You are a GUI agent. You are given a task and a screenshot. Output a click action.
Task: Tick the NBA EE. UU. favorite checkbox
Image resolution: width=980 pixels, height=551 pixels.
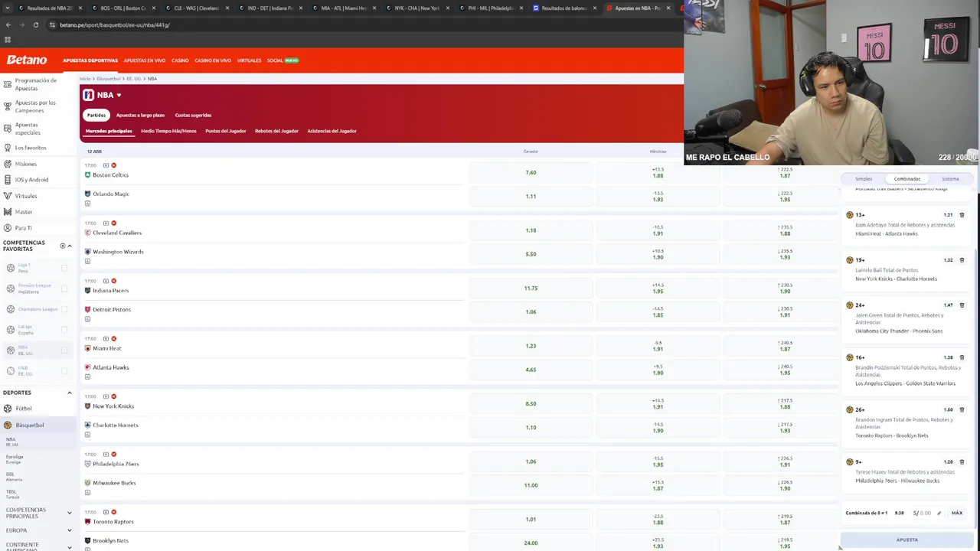click(x=64, y=350)
